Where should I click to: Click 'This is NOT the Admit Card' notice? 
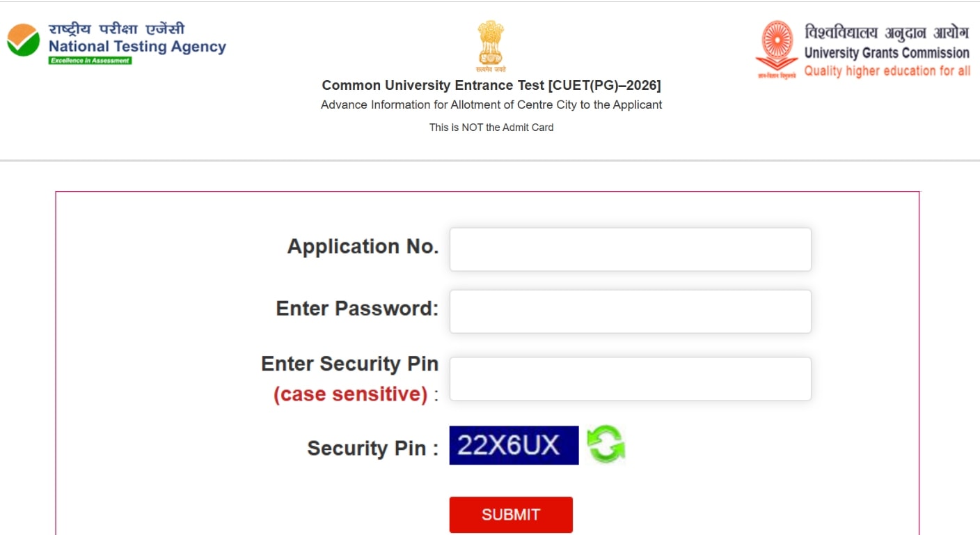coord(491,127)
